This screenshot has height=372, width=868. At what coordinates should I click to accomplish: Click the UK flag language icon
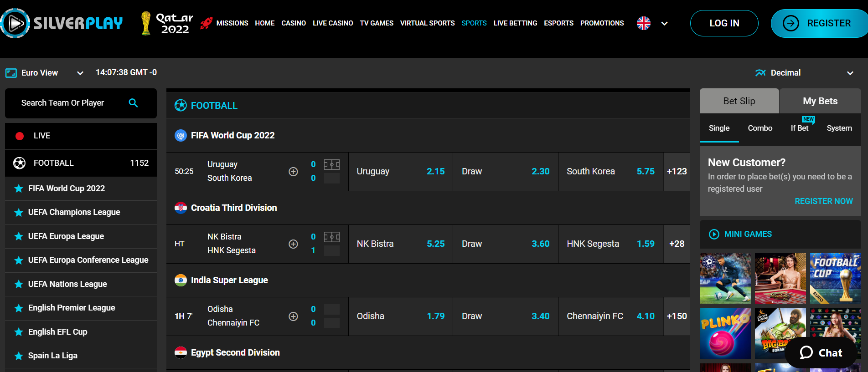(644, 23)
